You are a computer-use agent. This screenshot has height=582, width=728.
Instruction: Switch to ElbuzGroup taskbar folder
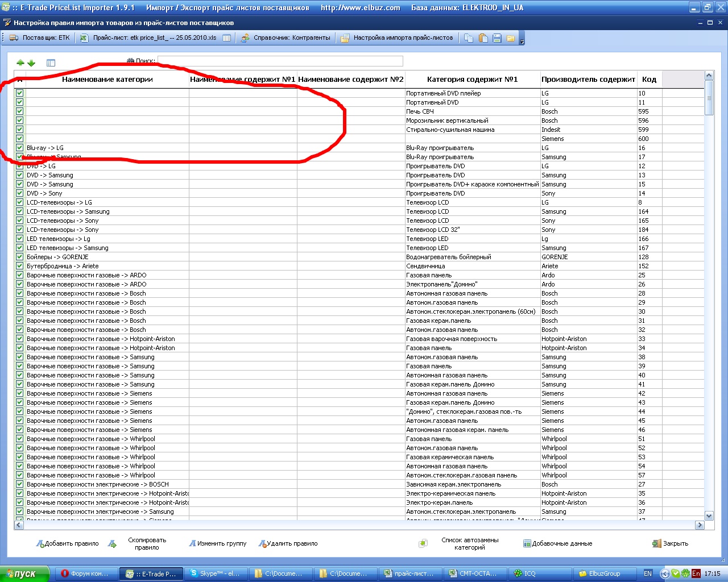(x=604, y=573)
